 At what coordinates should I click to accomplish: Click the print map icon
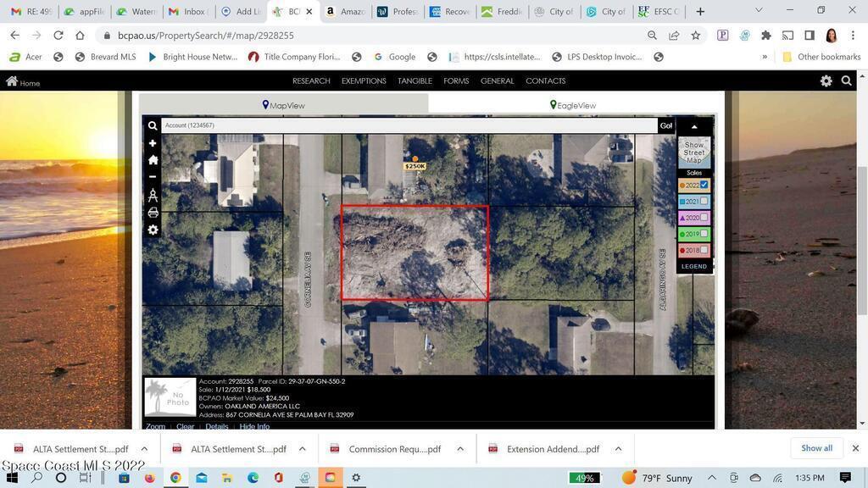tap(153, 213)
